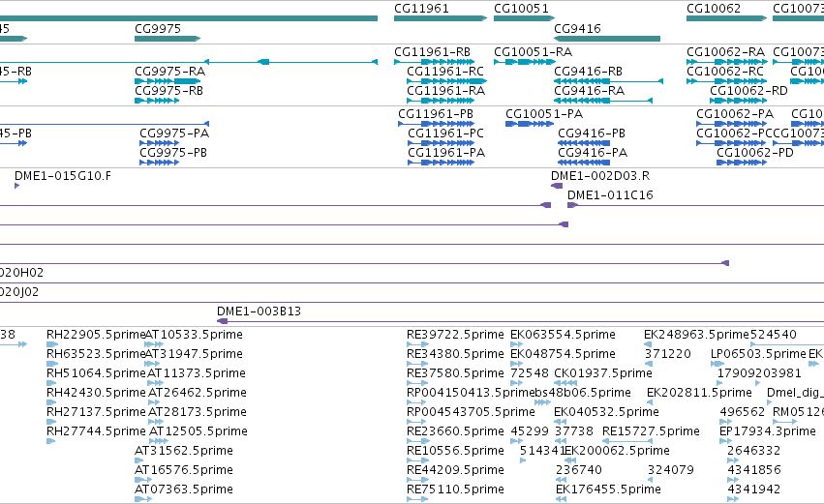Open the CG9416-PA protein label
This screenshot has height=504, width=824.
[x=593, y=153]
